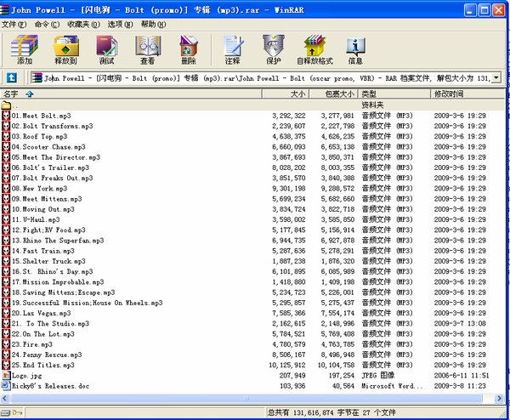
Task: Click the Comment (注释) toolbar icon
Action: coord(233,49)
